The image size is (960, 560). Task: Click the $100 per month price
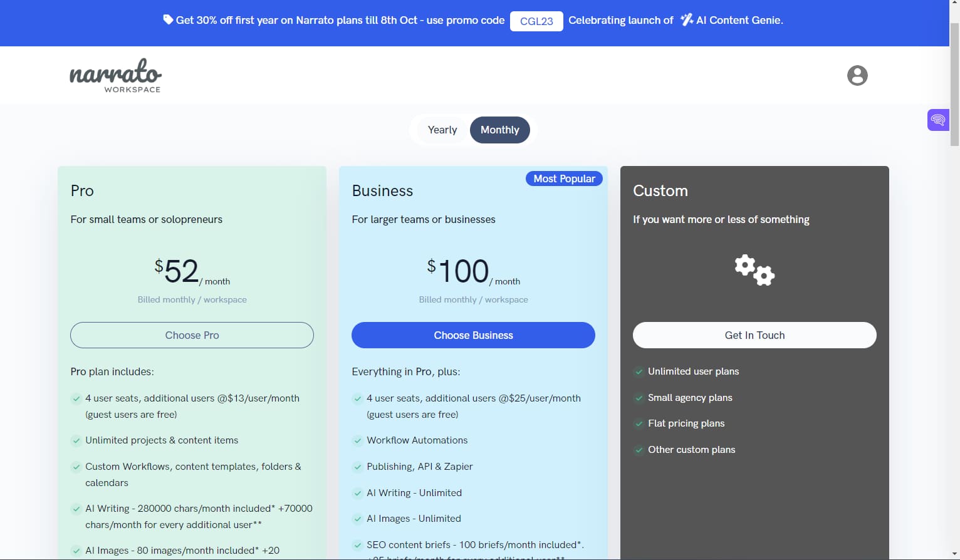(x=473, y=271)
